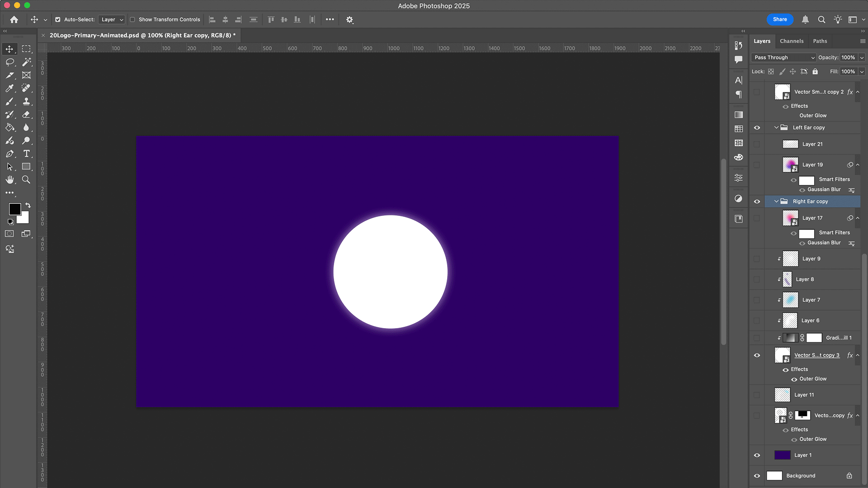The width and height of the screenshot is (868, 488).
Task: Select the Zoom tool in toolbar
Action: (x=26, y=180)
